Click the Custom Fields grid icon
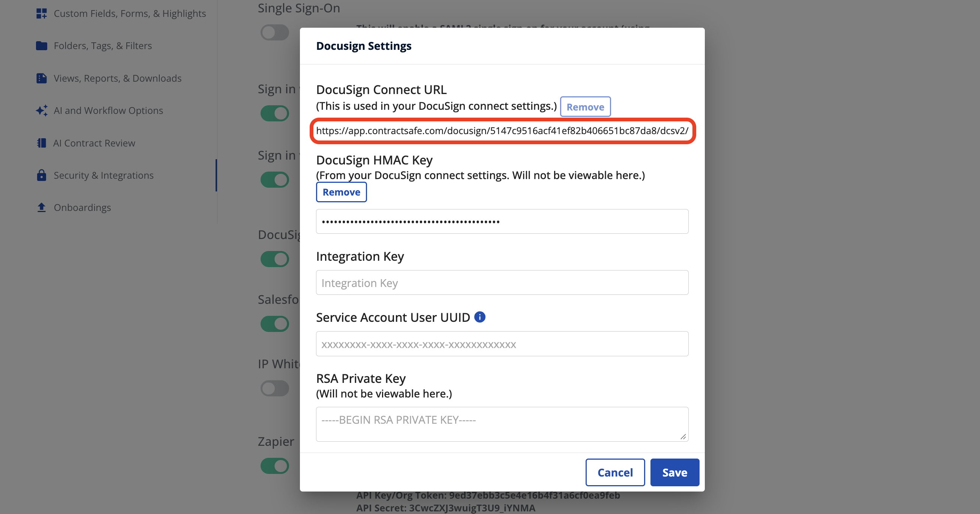The width and height of the screenshot is (980, 514). tap(42, 14)
